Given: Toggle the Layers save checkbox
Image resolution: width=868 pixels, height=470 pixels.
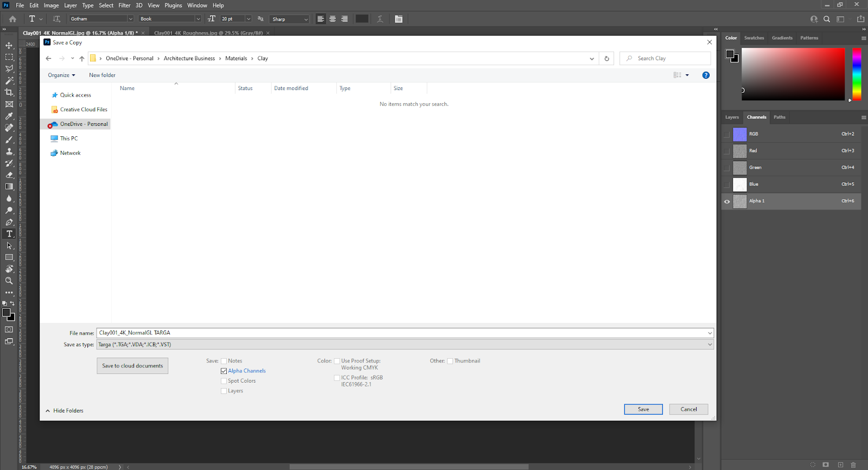Looking at the screenshot, I should point(224,391).
